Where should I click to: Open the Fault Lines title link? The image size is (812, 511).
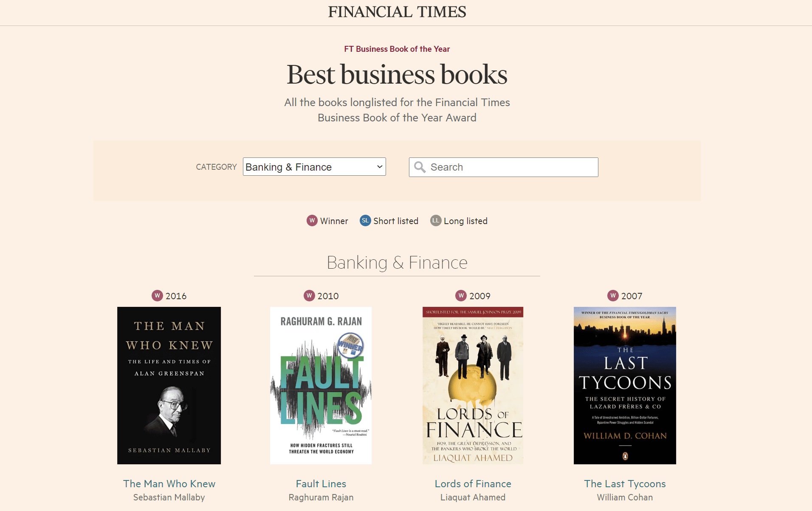(321, 484)
